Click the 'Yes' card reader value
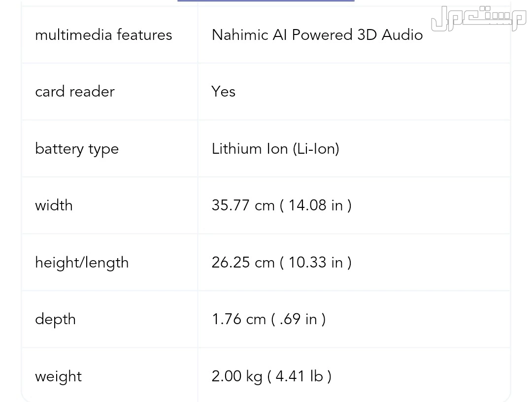The width and height of the screenshot is (532, 402). coord(224,92)
